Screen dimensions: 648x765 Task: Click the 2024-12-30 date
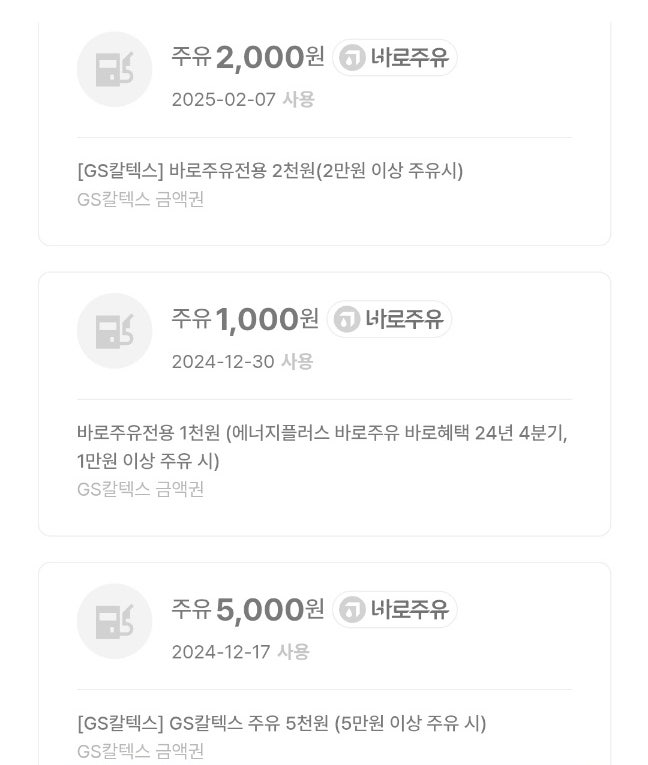pos(223,362)
